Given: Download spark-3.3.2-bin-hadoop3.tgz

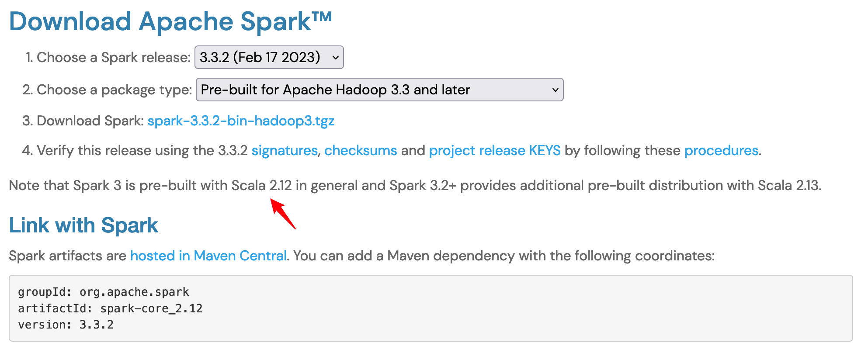Looking at the screenshot, I should [x=241, y=121].
